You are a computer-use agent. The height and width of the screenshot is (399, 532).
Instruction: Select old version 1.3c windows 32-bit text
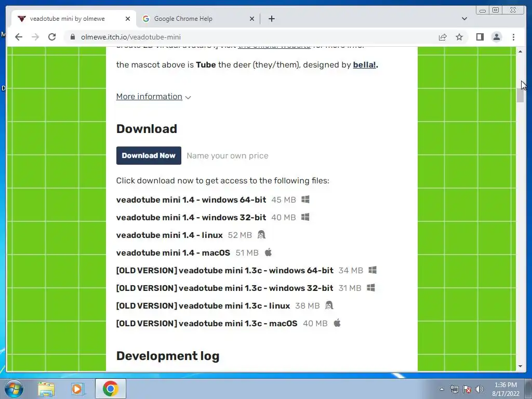click(x=224, y=288)
